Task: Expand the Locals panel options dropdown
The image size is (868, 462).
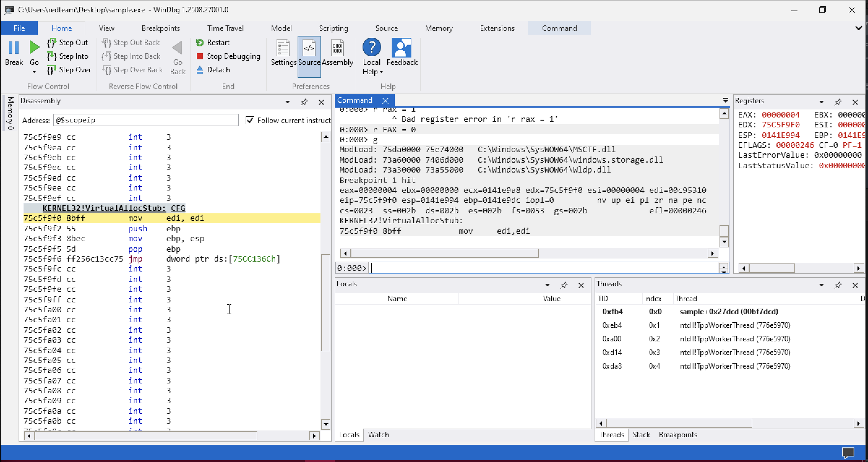Action: 547,285
